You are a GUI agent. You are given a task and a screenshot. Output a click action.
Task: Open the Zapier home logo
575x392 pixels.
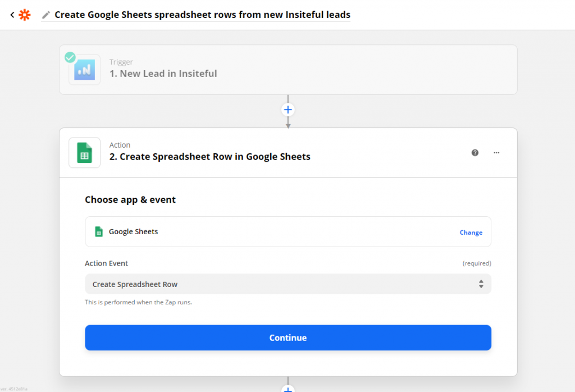[x=25, y=15]
